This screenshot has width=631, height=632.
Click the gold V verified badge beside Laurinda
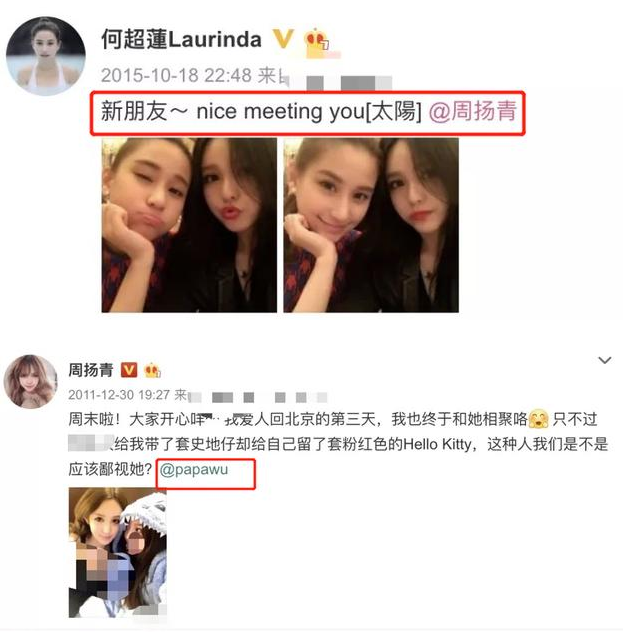[283, 39]
